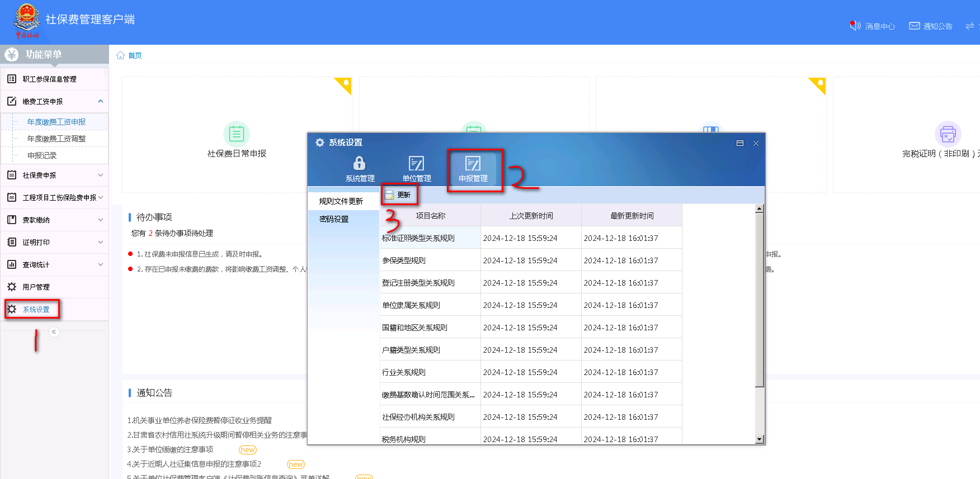Collapse the sidebar with double-arrow button
This screenshot has height=479, width=980.
pyautogui.click(x=54, y=332)
